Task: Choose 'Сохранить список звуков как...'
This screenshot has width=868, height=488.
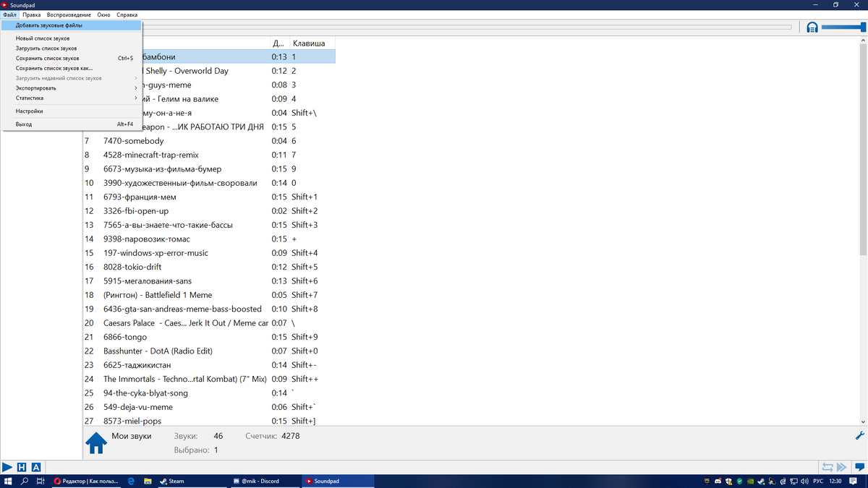Action: [72, 68]
